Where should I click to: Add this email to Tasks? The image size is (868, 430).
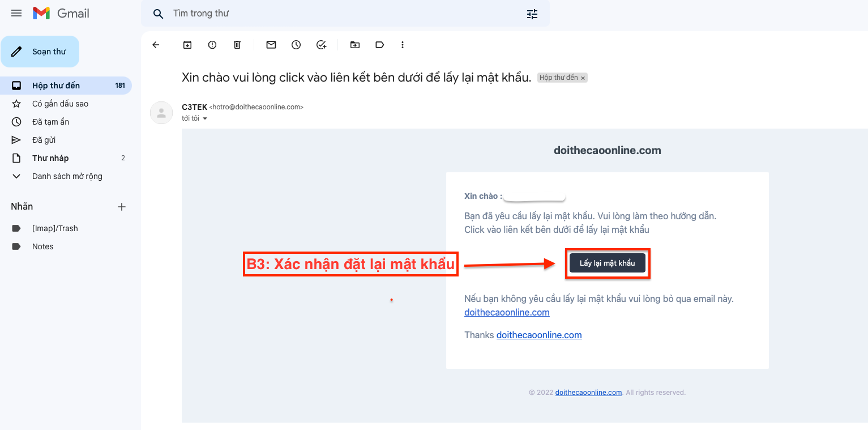[322, 45]
